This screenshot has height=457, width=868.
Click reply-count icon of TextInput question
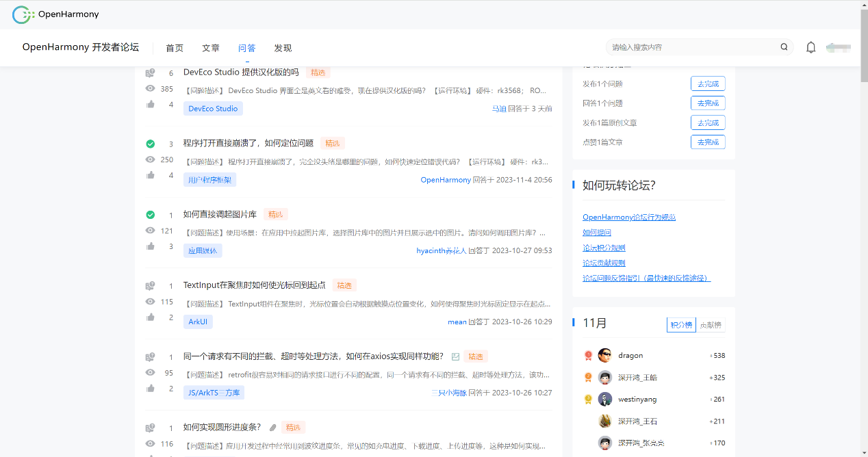[150, 286]
